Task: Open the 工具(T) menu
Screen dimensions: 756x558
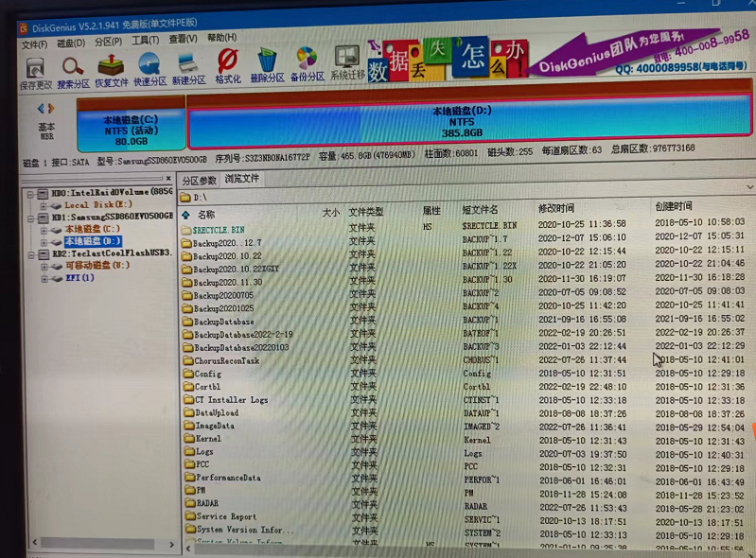Action: pyautogui.click(x=145, y=42)
